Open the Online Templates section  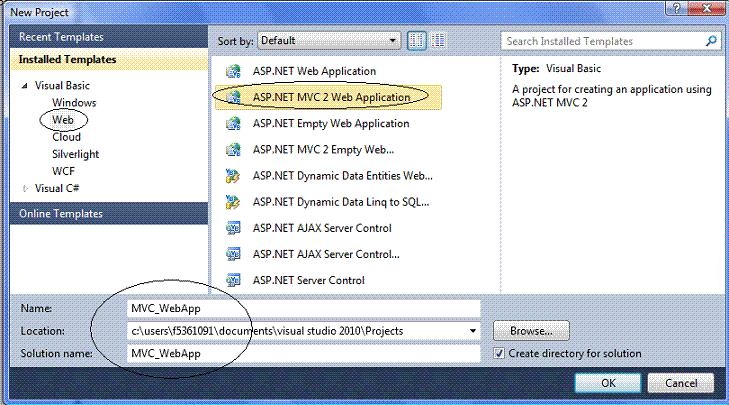(x=109, y=213)
